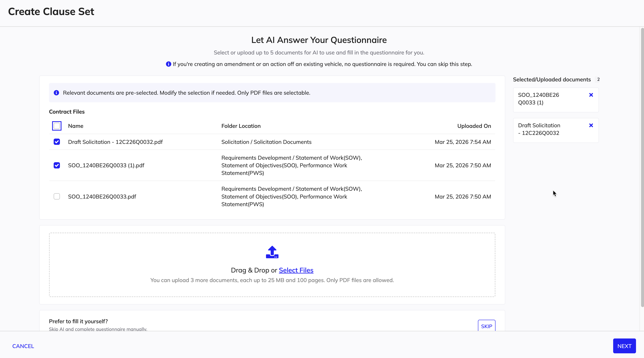Click the Uploaded On column header
This screenshot has width=644, height=358.
(x=474, y=126)
